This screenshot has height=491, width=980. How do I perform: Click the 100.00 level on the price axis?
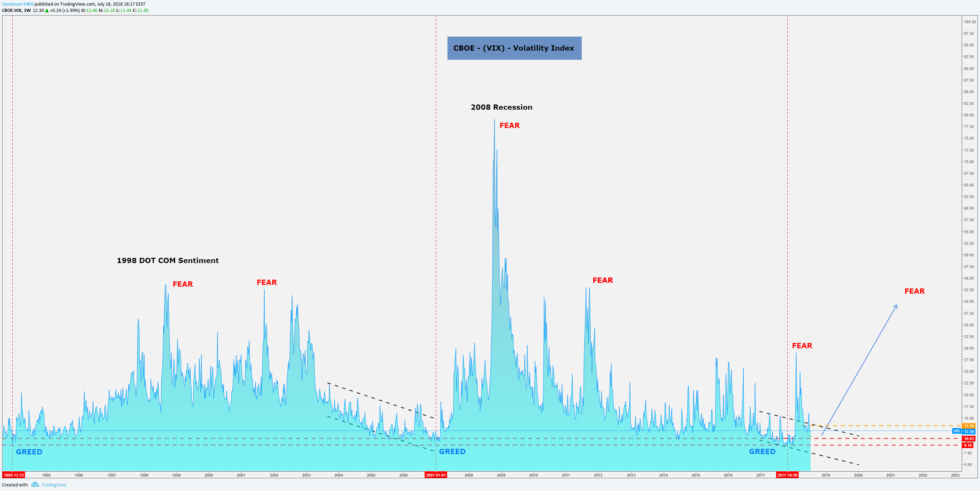pyautogui.click(x=969, y=22)
